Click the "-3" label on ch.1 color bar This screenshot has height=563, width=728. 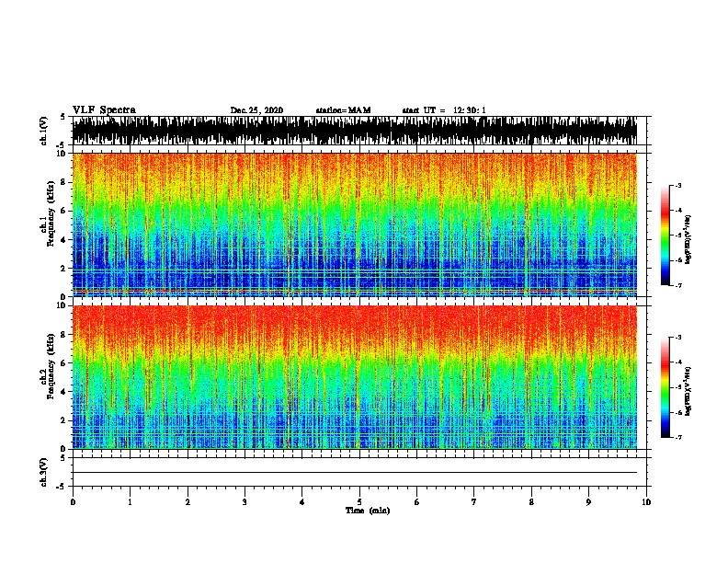677,186
